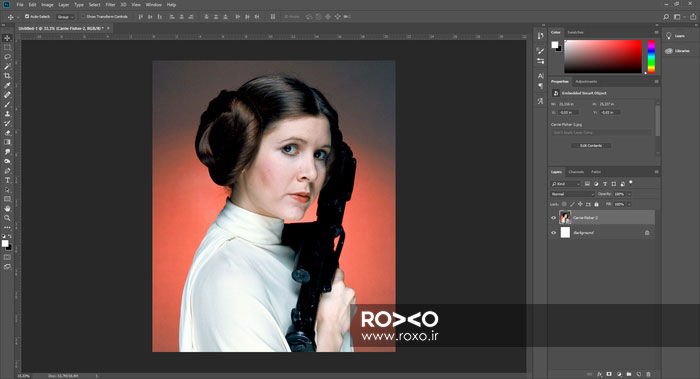
Task: Toggle lock position icon
Action: pyautogui.click(x=580, y=204)
